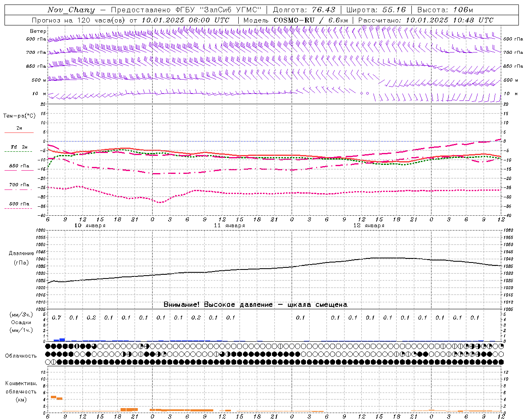This screenshot has width=525, height=420.
Task: Select "Рассчитано: 10.01.2025 10:48 UTC" timestamp
Action: [426, 20]
